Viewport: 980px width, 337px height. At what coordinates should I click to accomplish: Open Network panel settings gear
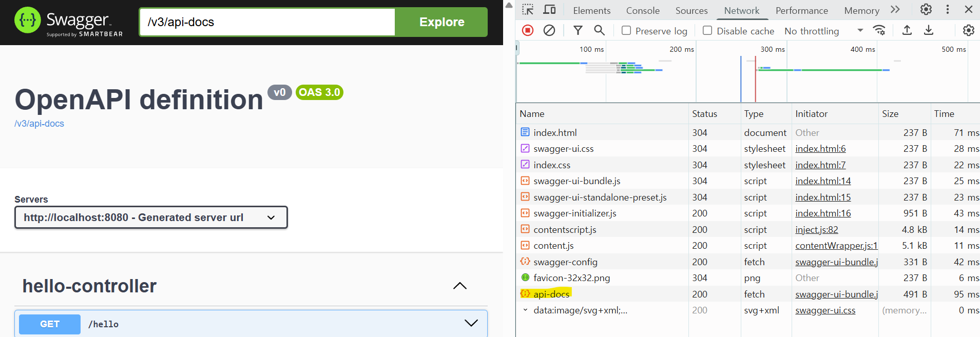click(969, 30)
